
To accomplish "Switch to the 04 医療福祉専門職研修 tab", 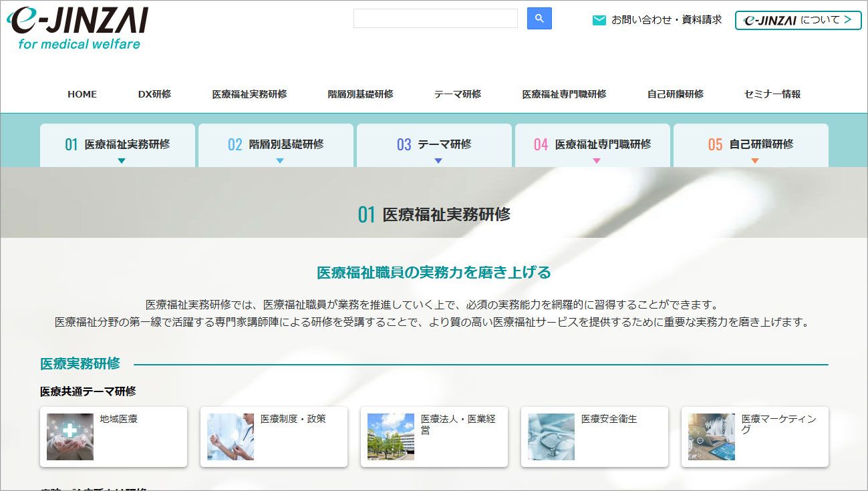I will pyautogui.click(x=593, y=145).
